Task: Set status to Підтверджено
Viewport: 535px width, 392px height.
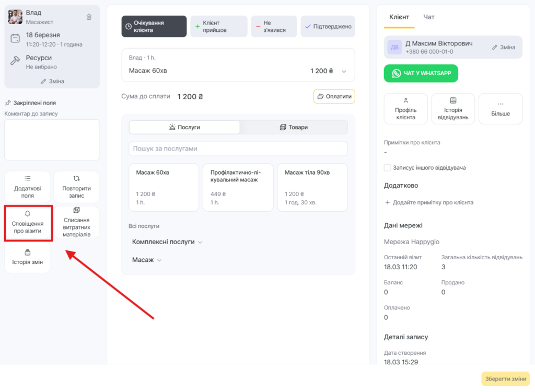Action: pyautogui.click(x=328, y=26)
